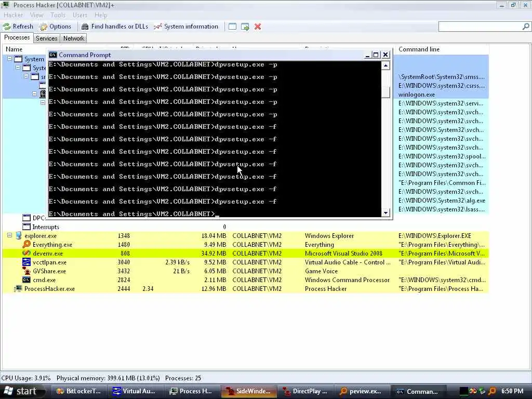Open System information from the toolbar
Image resolution: width=532 pixels, height=399 pixels.
click(x=186, y=26)
